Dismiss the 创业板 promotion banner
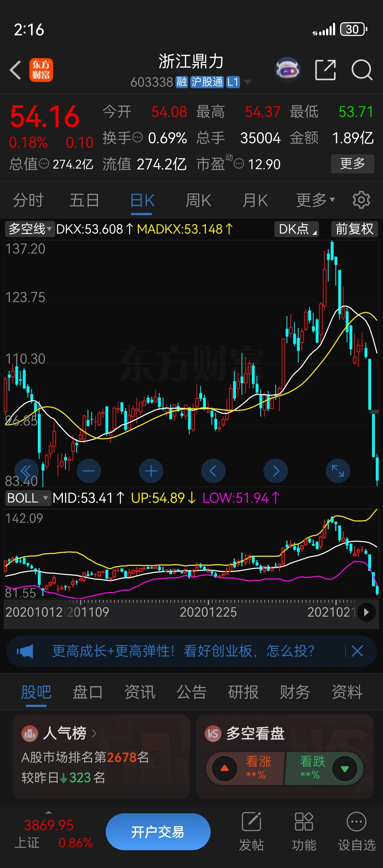The image size is (383, 868). click(x=357, y=651)
